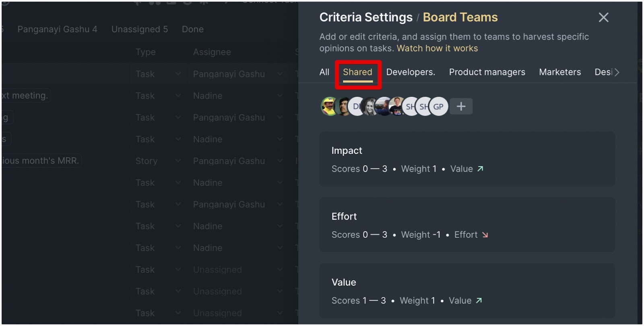Open the Board Teams breadcrumb link
Screen dimensions: 644x326
pos(460,17)
